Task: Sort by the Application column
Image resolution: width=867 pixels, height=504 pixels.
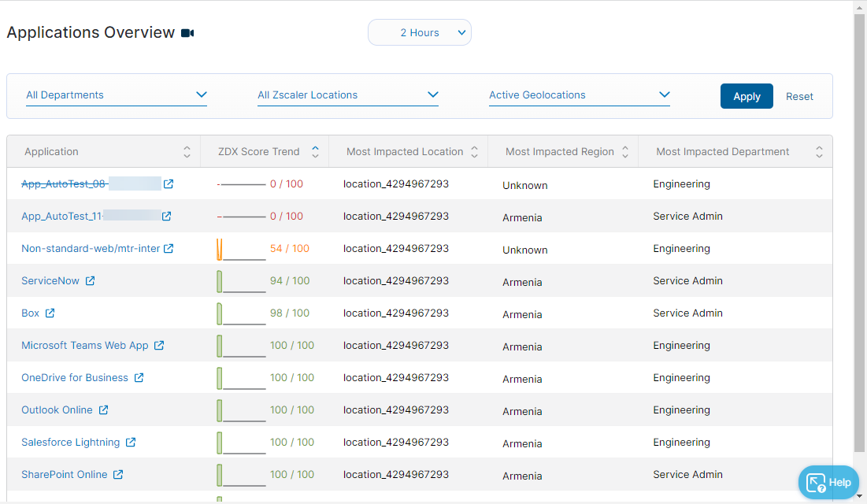Action: click(187, 152)
